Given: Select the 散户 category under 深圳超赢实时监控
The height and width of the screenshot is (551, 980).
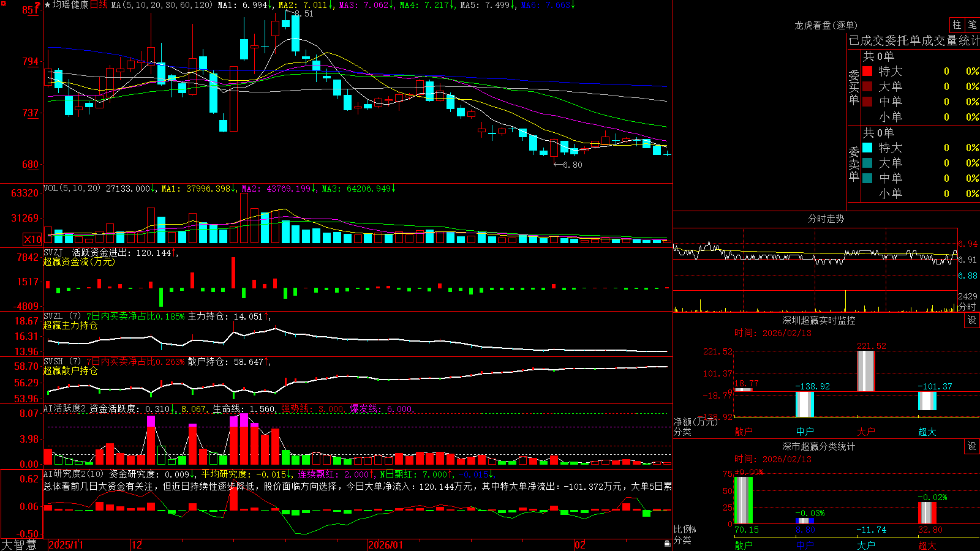Looking at the screenshot, I should pyautogui.click(x=743, y=431).
